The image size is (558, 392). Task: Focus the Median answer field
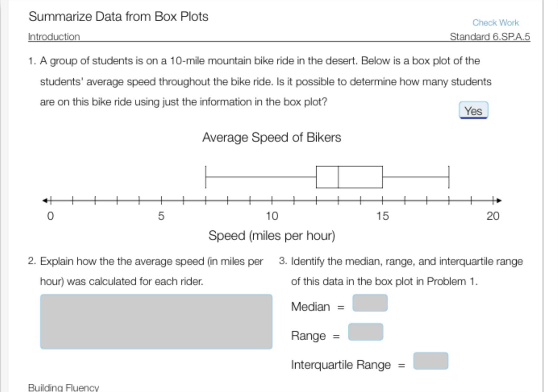pos(370,303)
